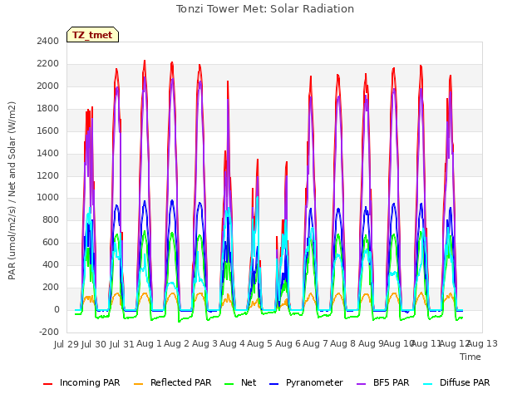This screenshot has width=532, height=399.
Task: Select the BF5 PAR purple legend swatch
Action: (x=362, y=383)
